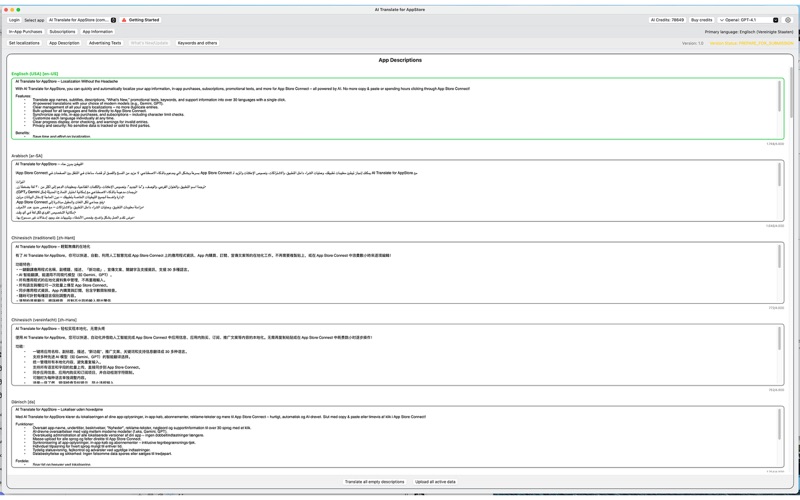This screenshot has width=800, height=500.
Task: Click the Traditional Chinese field scrollbar
Action: [779, 256]
